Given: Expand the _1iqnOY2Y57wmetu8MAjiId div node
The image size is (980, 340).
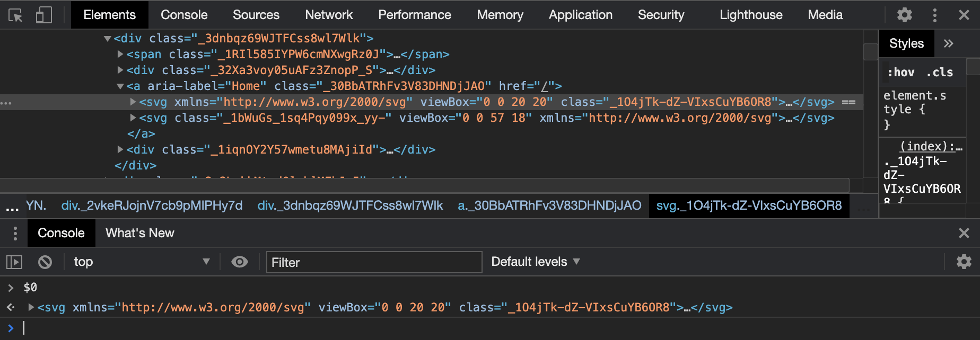Looking at the screenshot, I should coord(120,149).
